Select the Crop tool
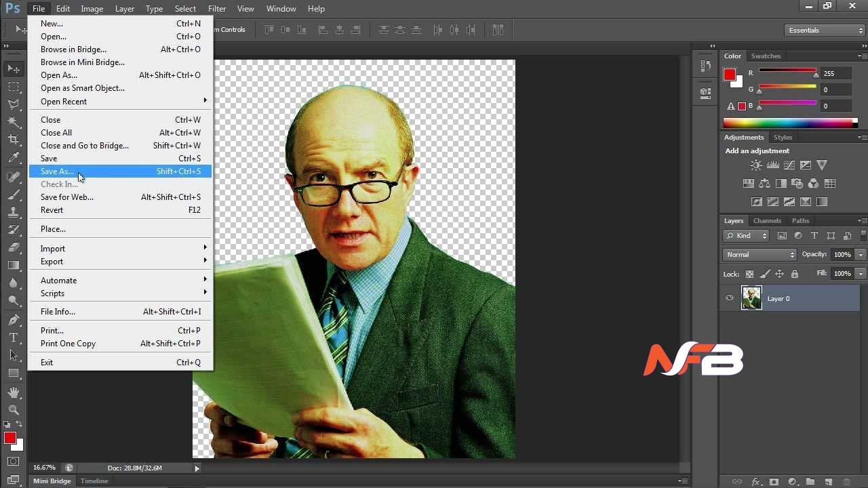868x488 pixels. 14,140
